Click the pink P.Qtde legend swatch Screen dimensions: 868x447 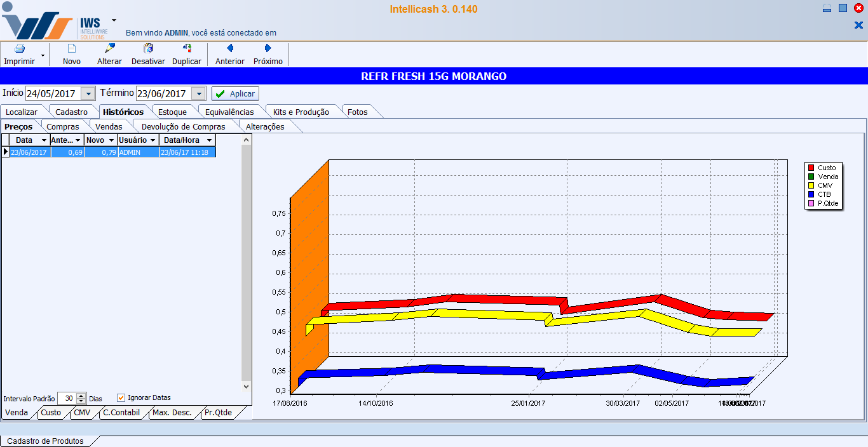(x=811, y=203)
